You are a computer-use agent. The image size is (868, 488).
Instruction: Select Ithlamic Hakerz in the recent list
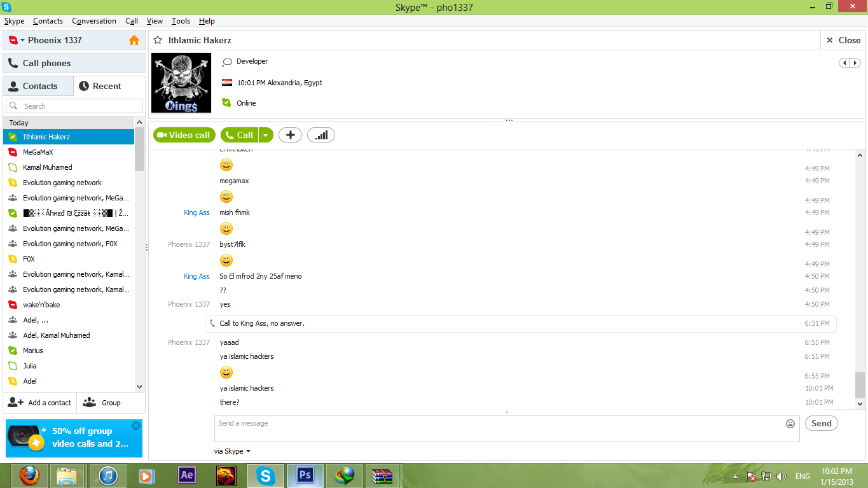coord(69,137)
